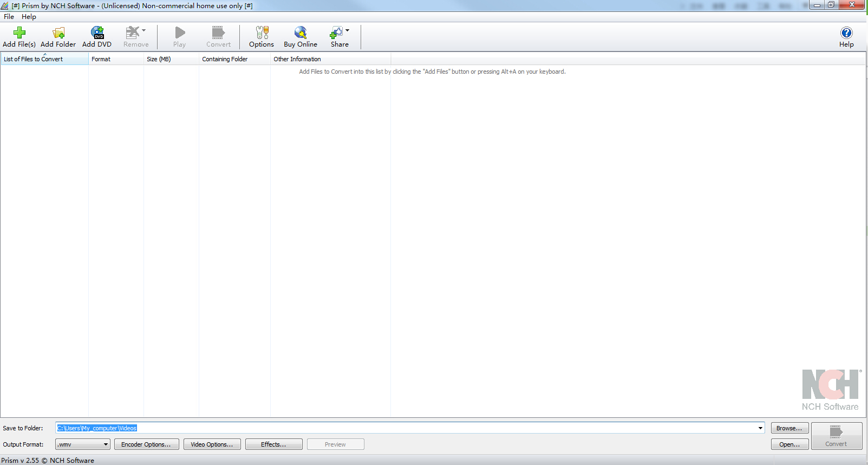
Task: Open the File menu
Action: click(x=9, y=17)
